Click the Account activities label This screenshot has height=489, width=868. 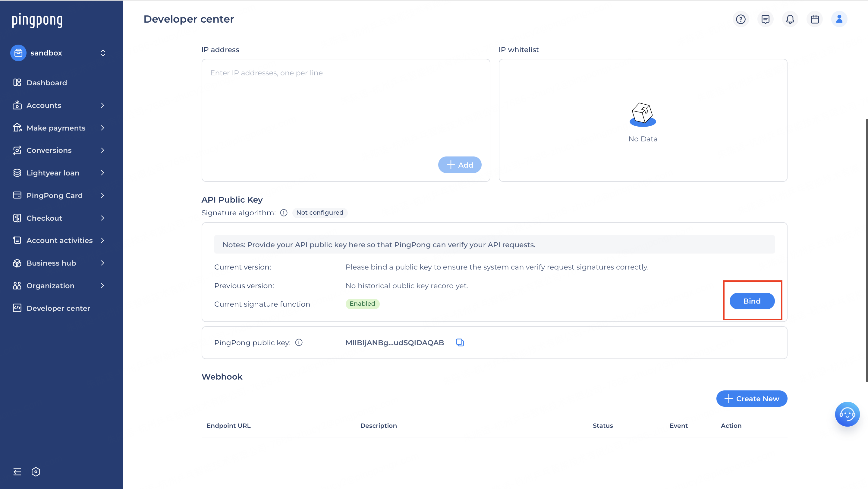pos(60,240)
